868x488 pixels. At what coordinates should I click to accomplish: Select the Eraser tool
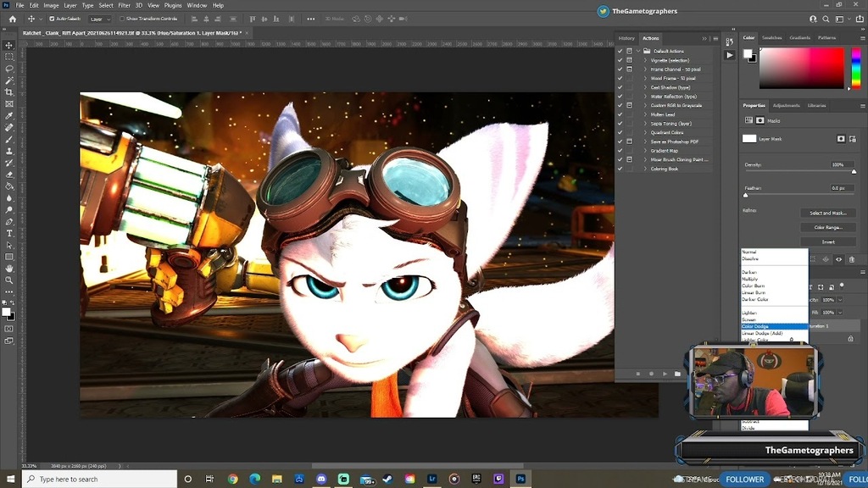pyautogui.click(x=8, y=175)
